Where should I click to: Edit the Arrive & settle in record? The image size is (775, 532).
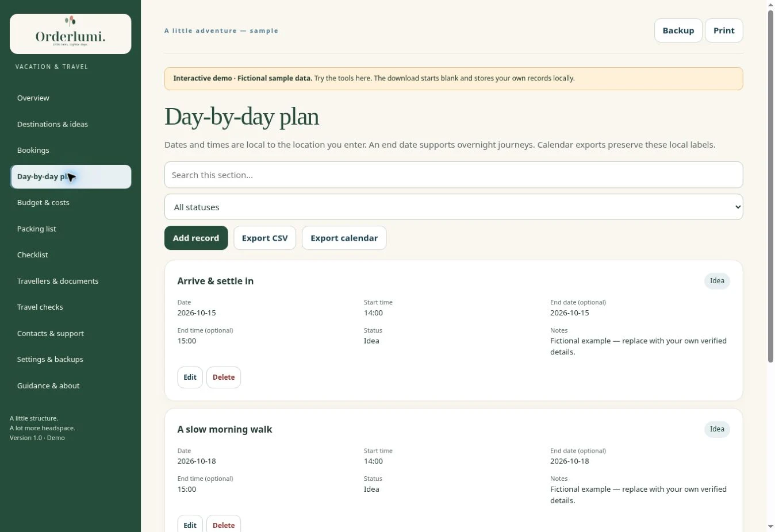point(190,377)
